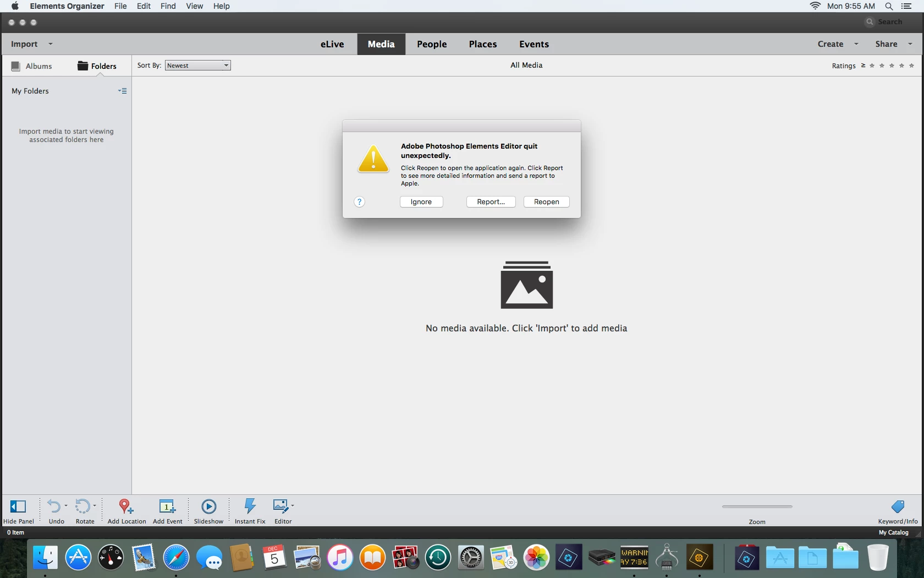Open Time Machine from the dock

coord(438,558)
